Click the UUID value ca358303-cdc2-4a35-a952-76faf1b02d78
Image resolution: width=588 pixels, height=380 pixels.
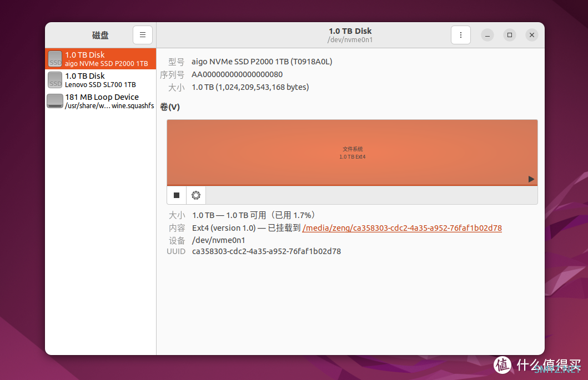[x=267, y=251]
